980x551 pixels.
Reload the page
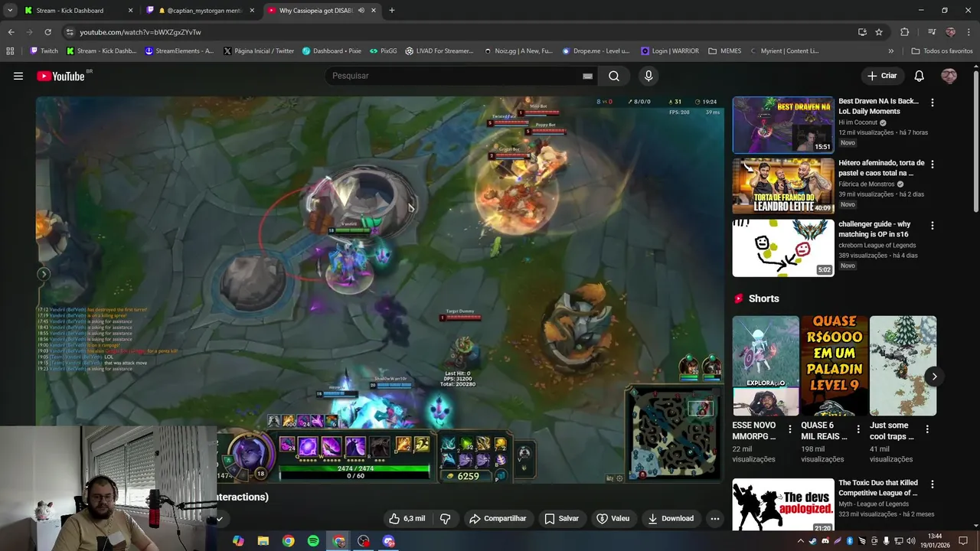tap(47, 32)
